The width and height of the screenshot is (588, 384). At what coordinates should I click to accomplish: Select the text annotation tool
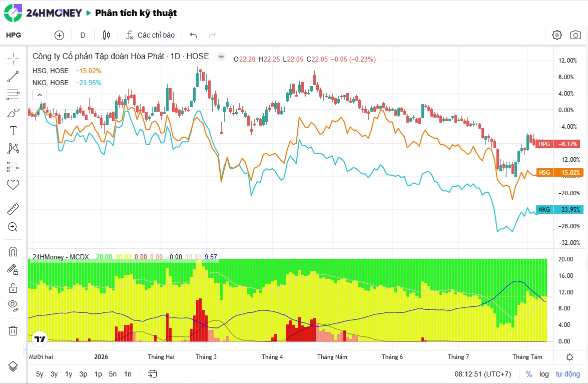click(13, 131)
